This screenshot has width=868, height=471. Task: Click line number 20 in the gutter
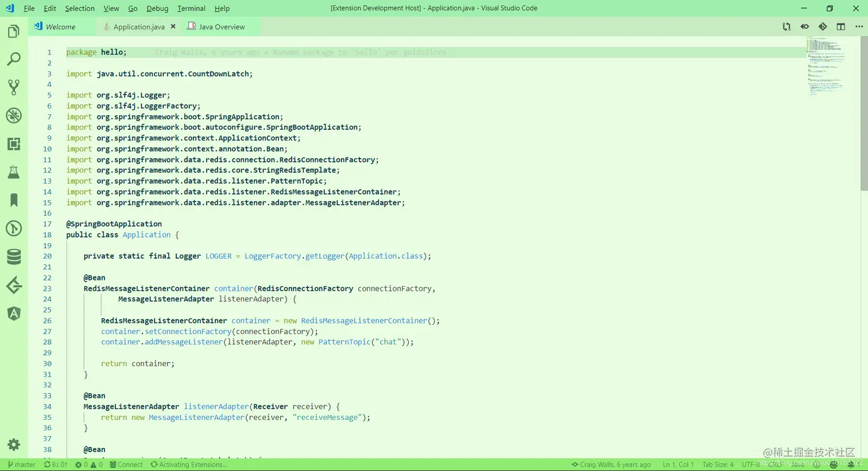tap(47, 256)
